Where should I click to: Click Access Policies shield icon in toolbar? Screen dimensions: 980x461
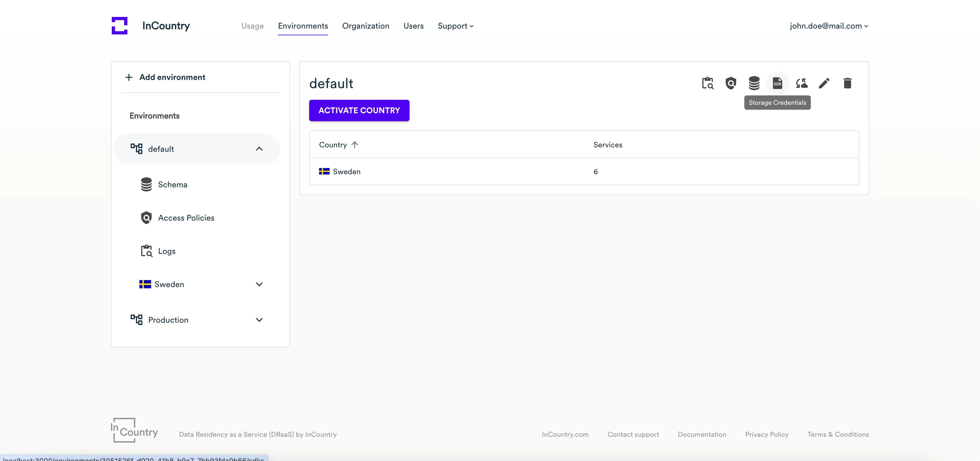click(730, 83)
